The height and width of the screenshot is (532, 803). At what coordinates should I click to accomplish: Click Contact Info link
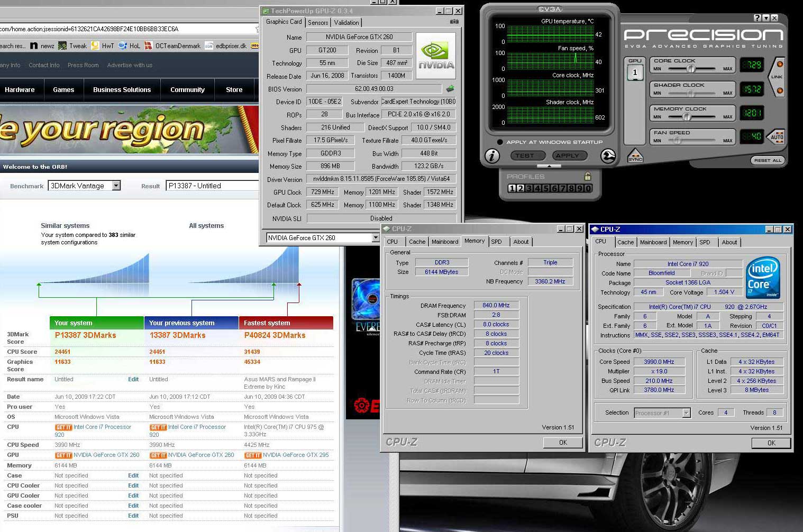[x=44, y=65]
